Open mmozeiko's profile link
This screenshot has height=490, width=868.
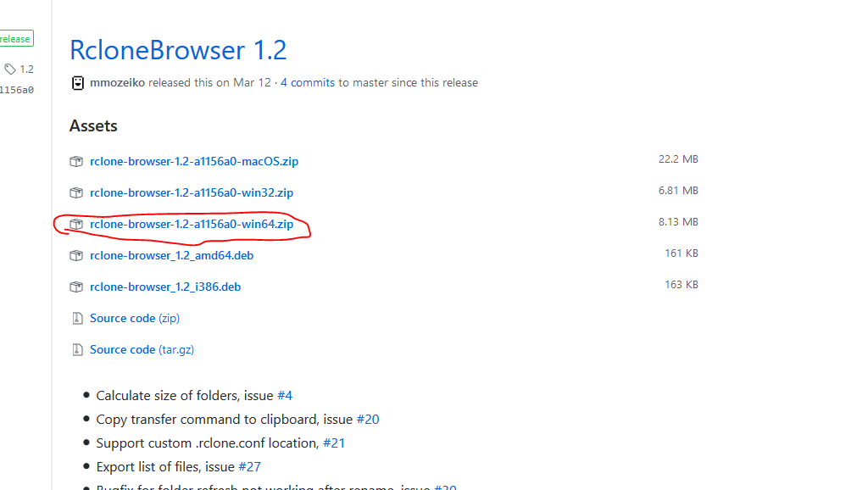pos(117,82)
